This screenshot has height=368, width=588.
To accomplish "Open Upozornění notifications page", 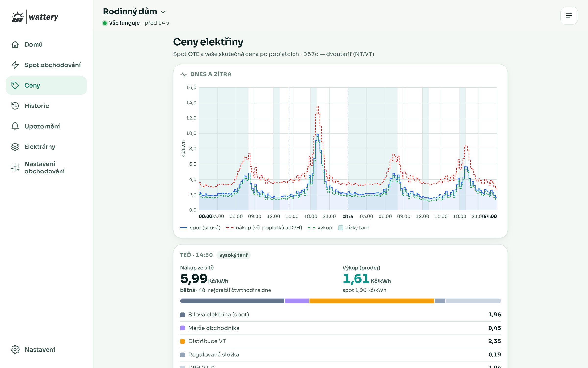I will (x=46, y=126).
